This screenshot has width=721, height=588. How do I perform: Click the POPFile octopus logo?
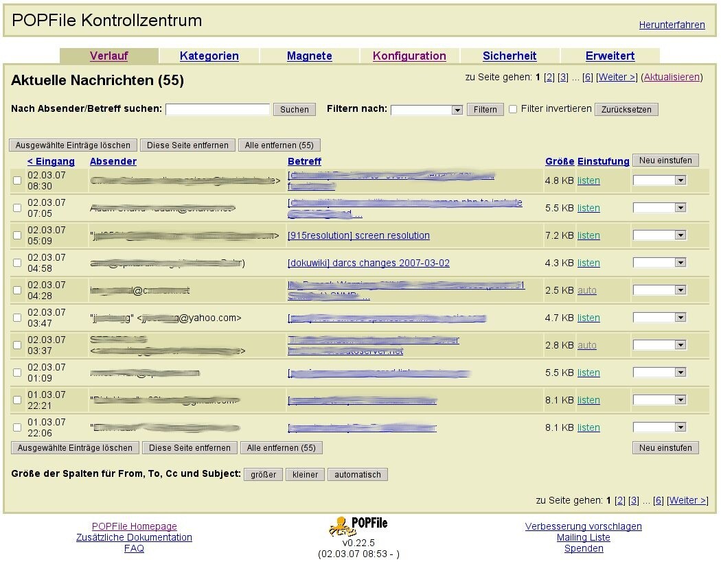[340, 526]
